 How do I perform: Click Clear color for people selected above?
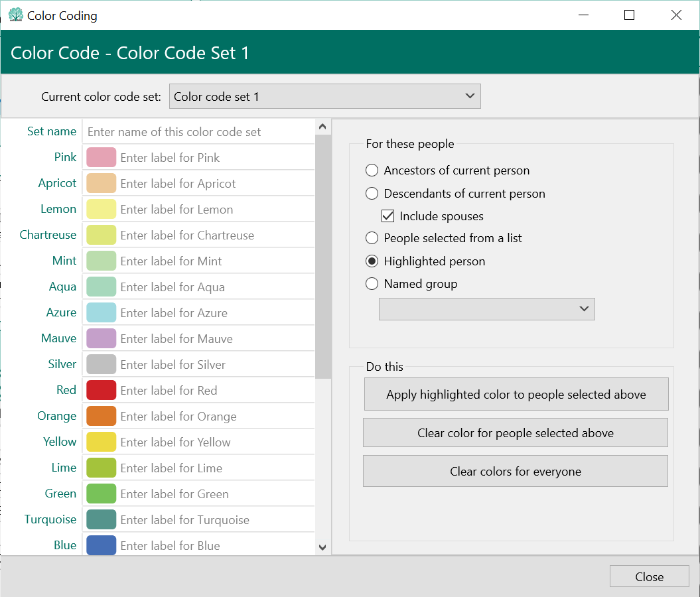tap(515, 433)
